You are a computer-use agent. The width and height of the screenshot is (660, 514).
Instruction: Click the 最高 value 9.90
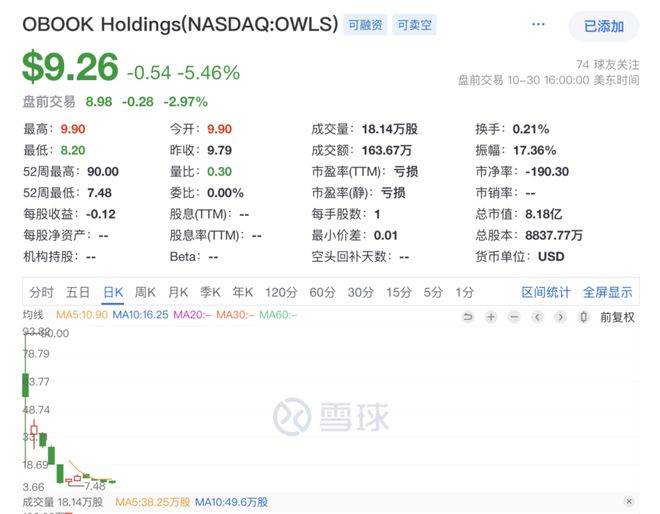click(x=73, y=129)
